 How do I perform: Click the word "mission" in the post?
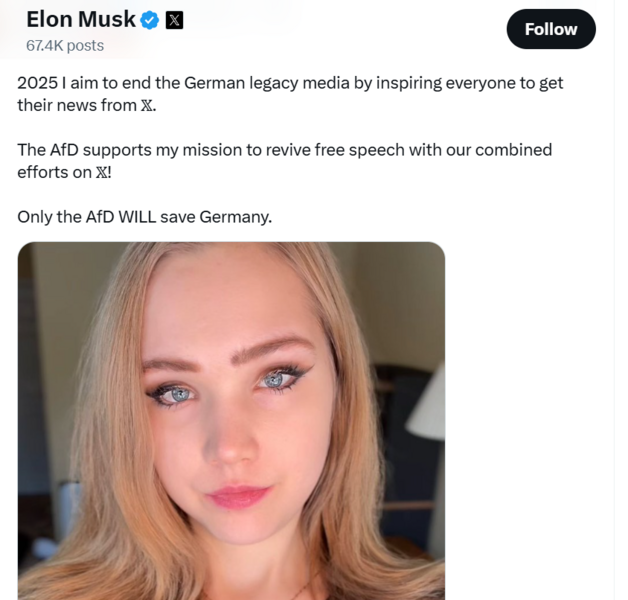209,150
